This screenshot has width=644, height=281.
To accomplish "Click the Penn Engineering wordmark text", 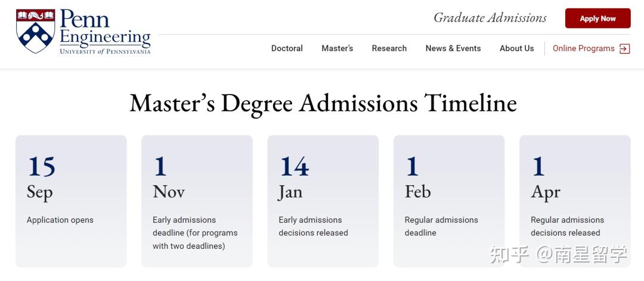I will (x=104, y=27).
